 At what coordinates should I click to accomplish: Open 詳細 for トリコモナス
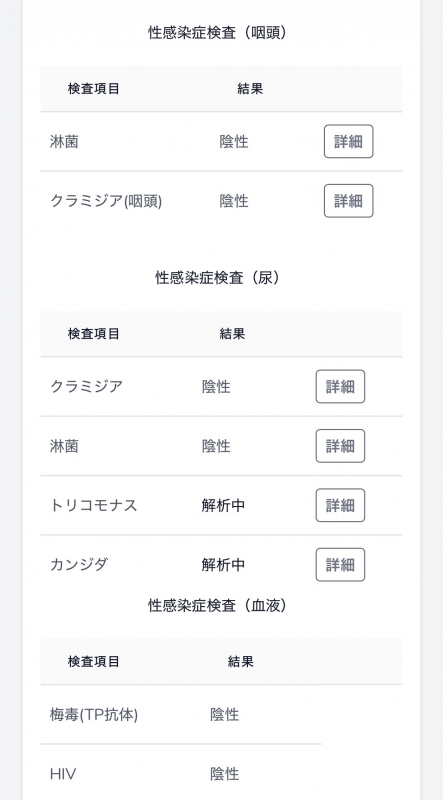click(x=340, y=505)
